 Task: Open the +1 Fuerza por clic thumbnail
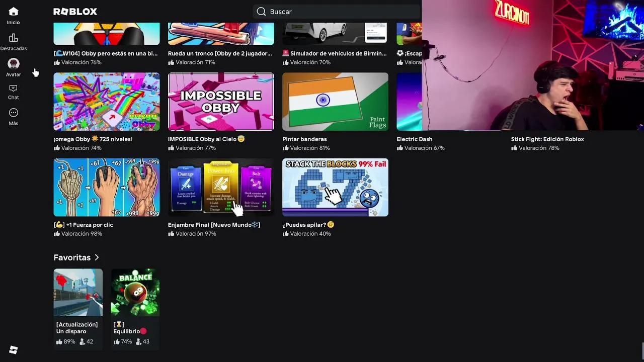point(107,188)
